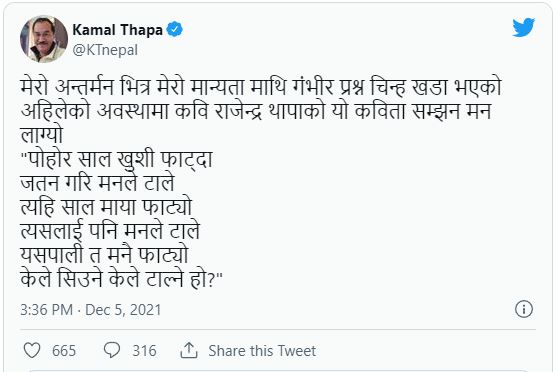Open Kamal Thapa's profile photo
This screenshot has width=560, height=372.
44,39
